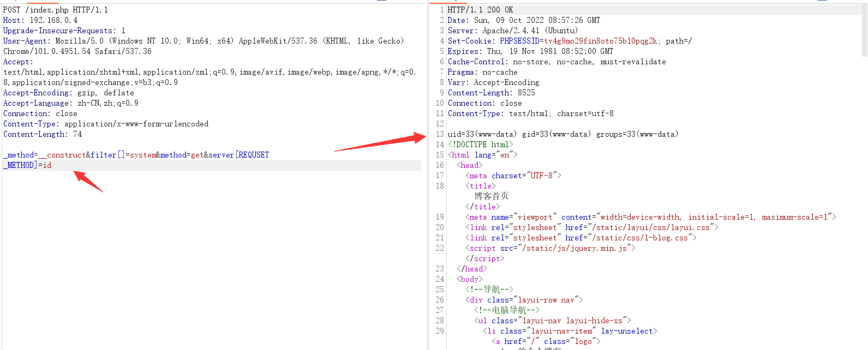
Task: Select the Host: 192.168.0.4 header
Action: [40, 20]
